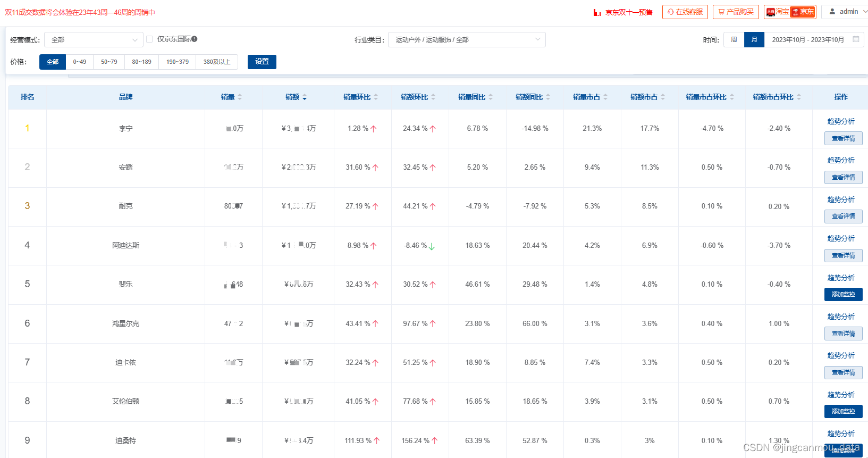
Task: Sort by 销额 column sort icon
Action: pyautogui.click(x=305, y=97)
